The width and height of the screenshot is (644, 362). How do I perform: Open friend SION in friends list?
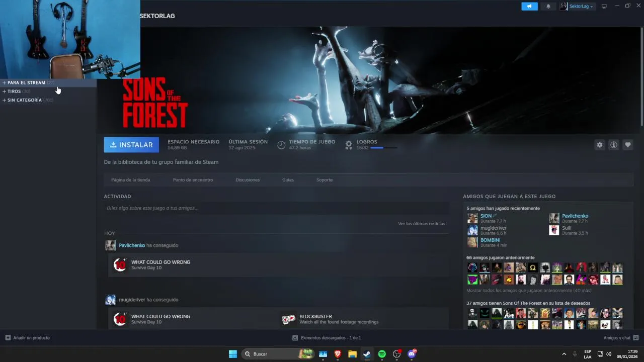[x=486, y=216]
